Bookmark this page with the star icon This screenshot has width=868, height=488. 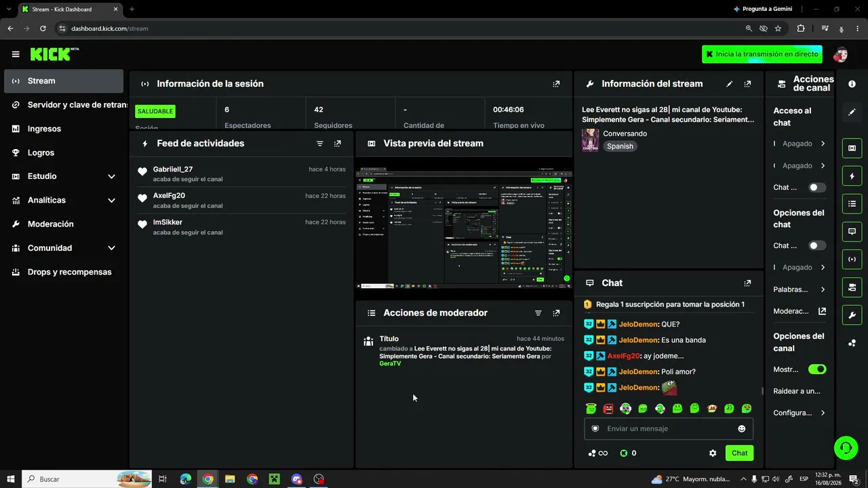point(778,28)
